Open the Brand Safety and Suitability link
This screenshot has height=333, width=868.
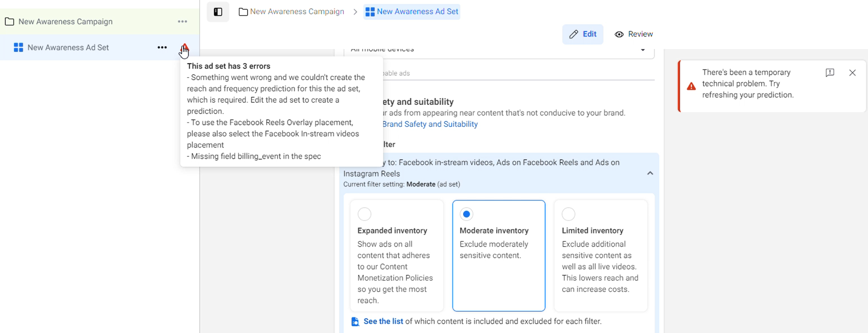[x=430, y=124]
